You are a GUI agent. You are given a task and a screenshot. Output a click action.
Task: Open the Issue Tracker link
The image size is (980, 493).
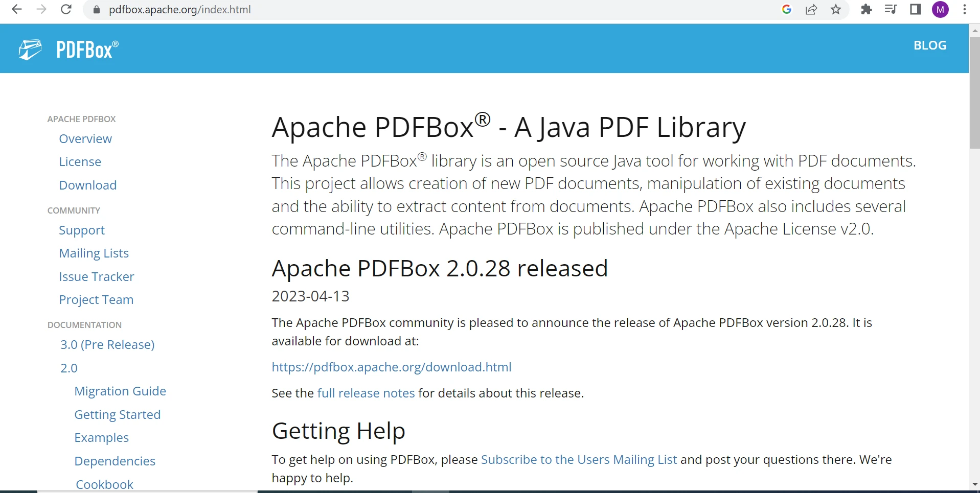97,277
